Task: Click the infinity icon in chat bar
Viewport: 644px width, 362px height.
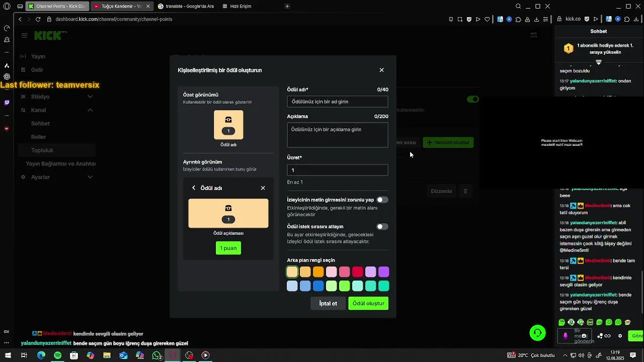Action: pos(608,336)
